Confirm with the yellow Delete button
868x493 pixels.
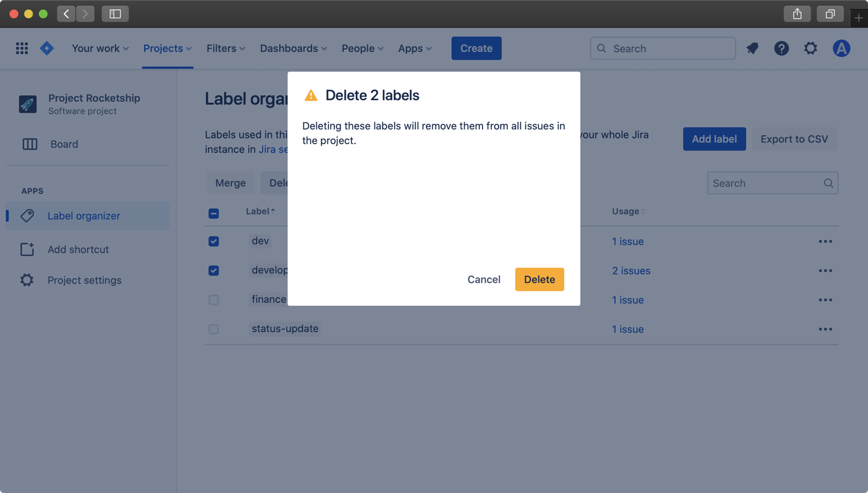[540, 279]
